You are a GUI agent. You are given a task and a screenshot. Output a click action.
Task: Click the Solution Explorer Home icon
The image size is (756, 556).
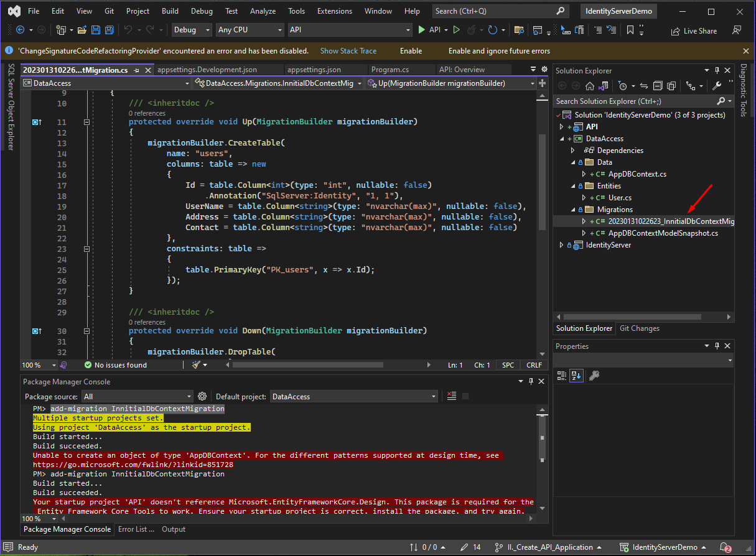point(590,86)
